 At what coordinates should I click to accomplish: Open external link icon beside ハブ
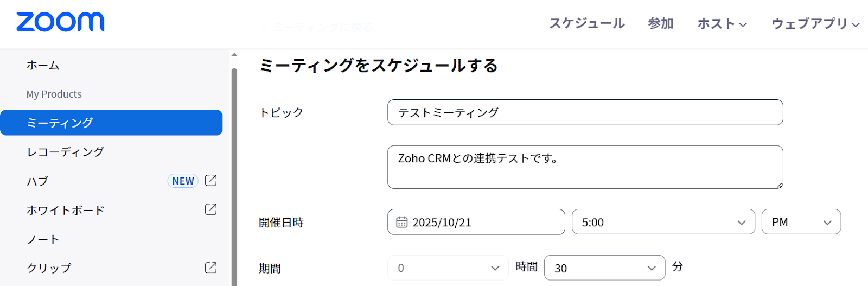pyautogui.click(x=211, y=181)
